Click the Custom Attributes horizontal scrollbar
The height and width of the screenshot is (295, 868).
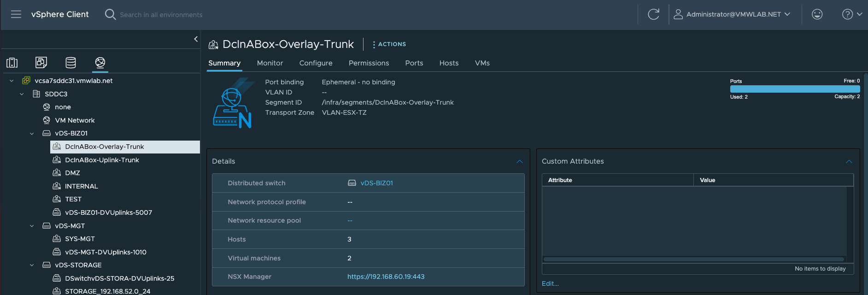(694, 259)
